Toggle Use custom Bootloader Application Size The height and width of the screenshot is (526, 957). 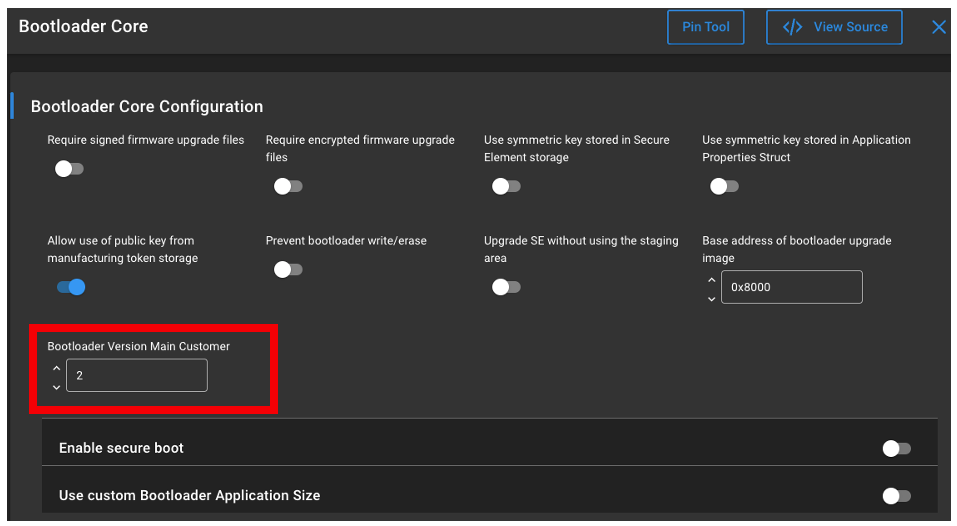point(896,495)
